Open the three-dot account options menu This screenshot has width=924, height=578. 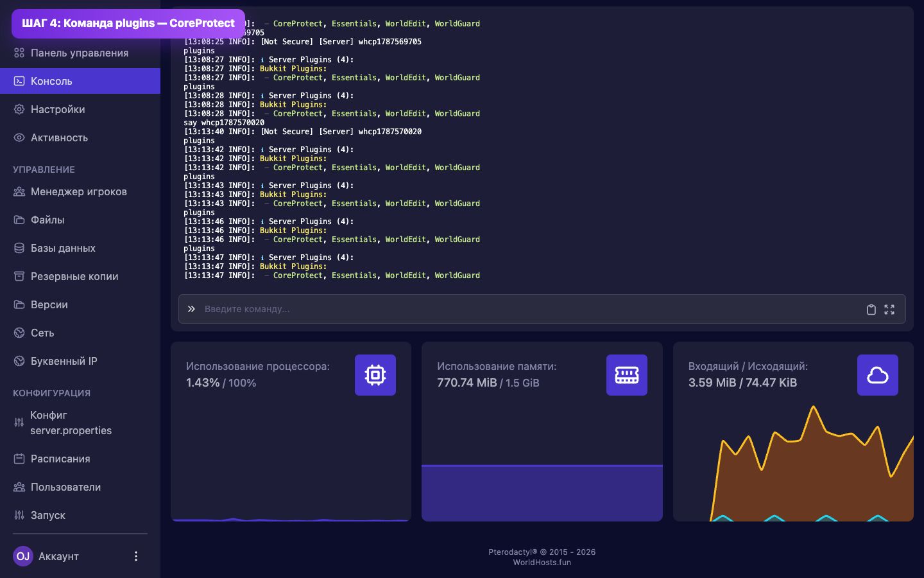click(135, 556)
